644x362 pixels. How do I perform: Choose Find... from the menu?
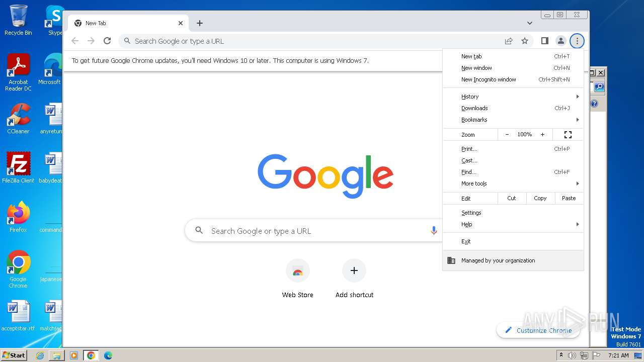pyautogui.click(x=513, y=172)
